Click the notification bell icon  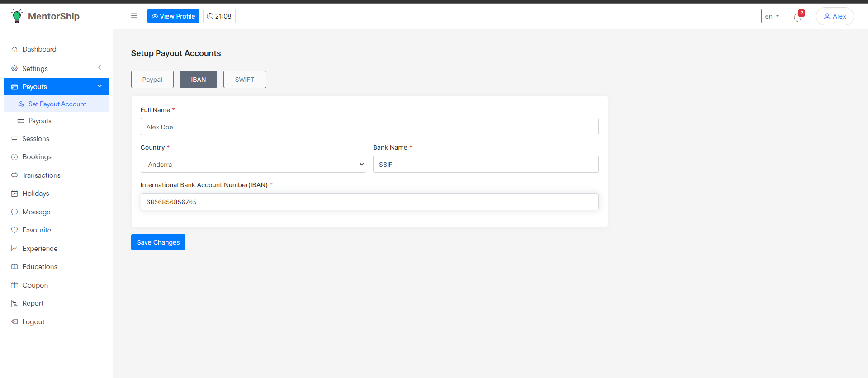click(797, 18)
